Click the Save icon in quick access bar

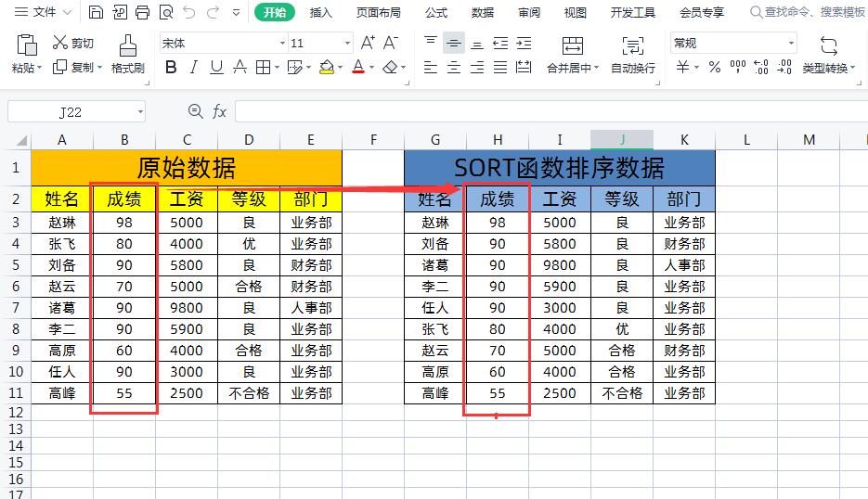point(97,13)
